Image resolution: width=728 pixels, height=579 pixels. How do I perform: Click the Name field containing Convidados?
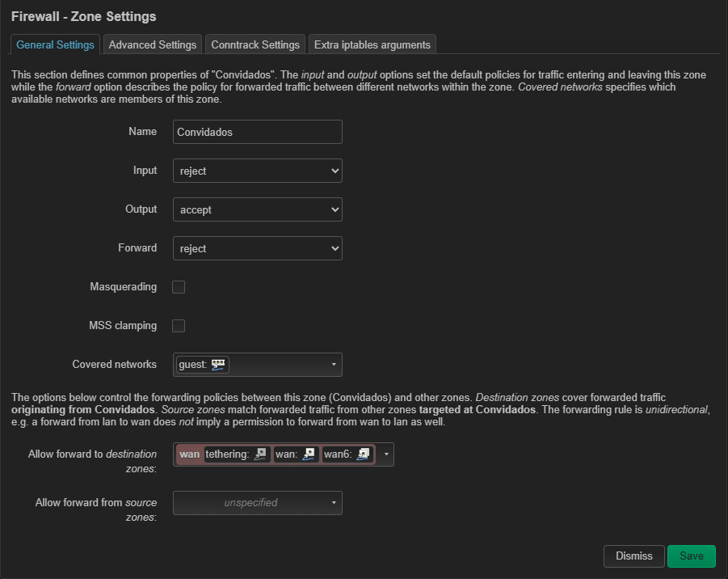(257, 132)
